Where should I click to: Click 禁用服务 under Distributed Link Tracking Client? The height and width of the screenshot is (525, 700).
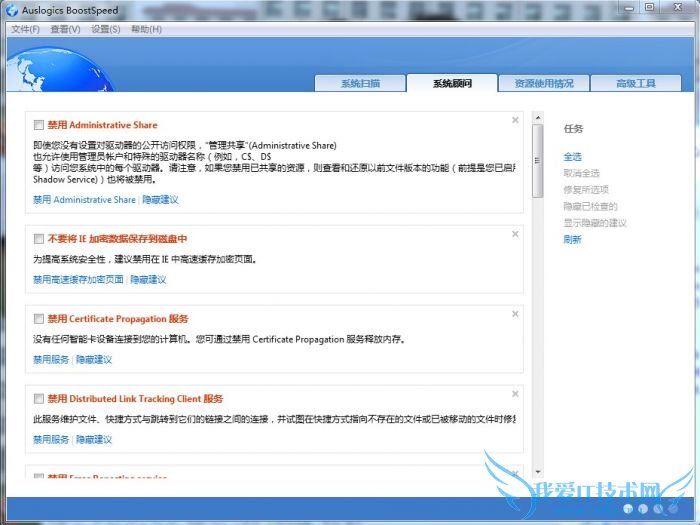[x=51, y=439]
